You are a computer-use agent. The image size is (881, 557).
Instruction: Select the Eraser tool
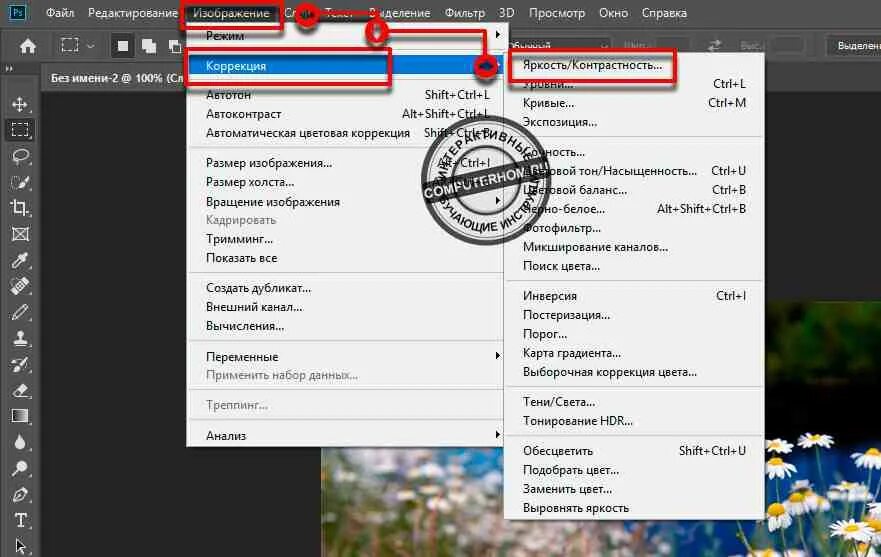pyautogui.click(x=20, y=390)
